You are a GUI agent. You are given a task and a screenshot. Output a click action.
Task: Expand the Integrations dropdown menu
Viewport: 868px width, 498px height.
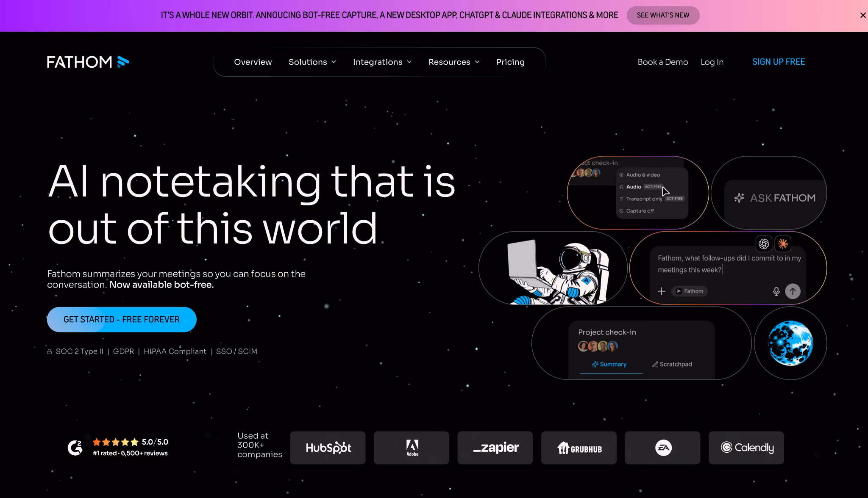point(382,62)
